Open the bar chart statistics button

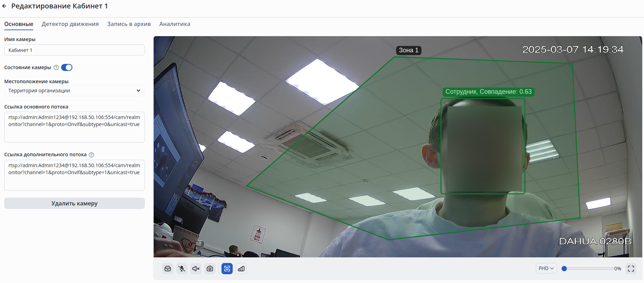(x=241, y=269)
